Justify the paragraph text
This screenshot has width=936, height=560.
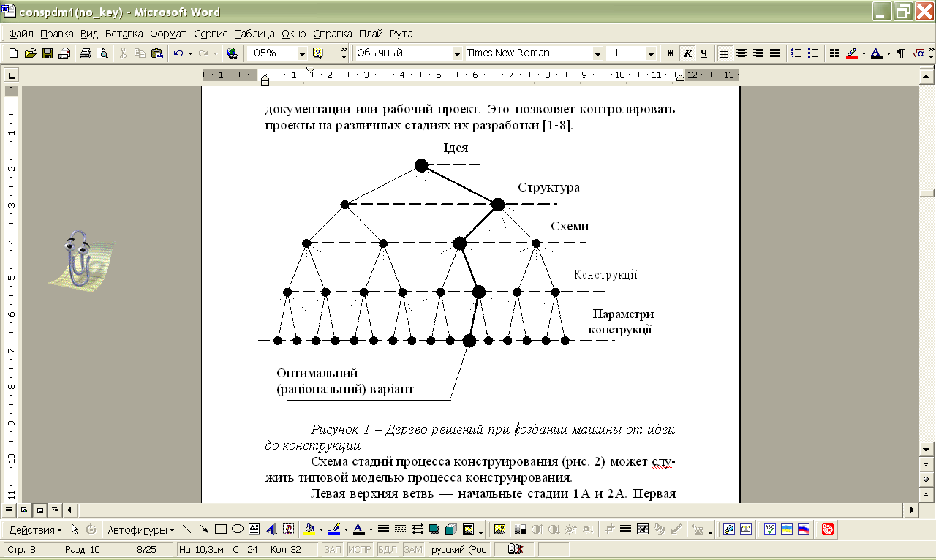click(x=775, y=53)
